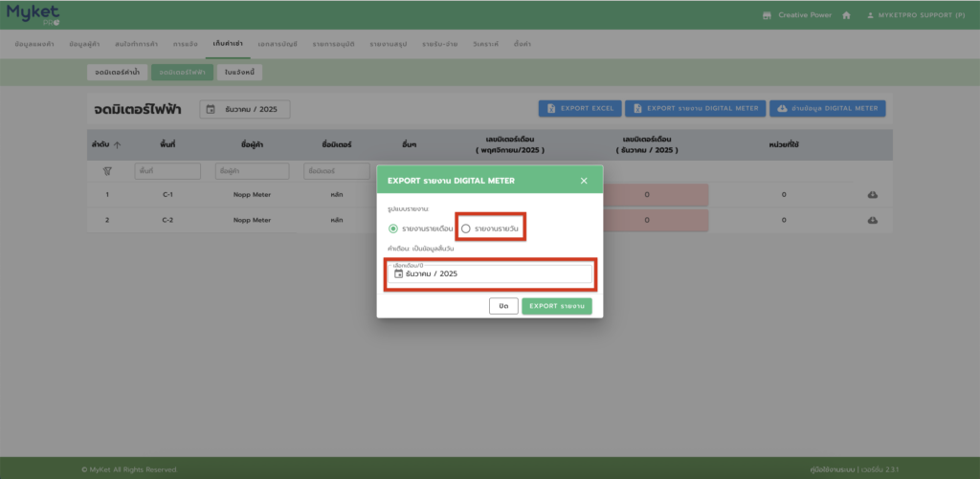The width and height of the screenshot is (980, 479).
Task: Open the page month picker next to จดมิเตอร์ไฟฟ้า
Action: pyautogui.click(x=245, y=109)
